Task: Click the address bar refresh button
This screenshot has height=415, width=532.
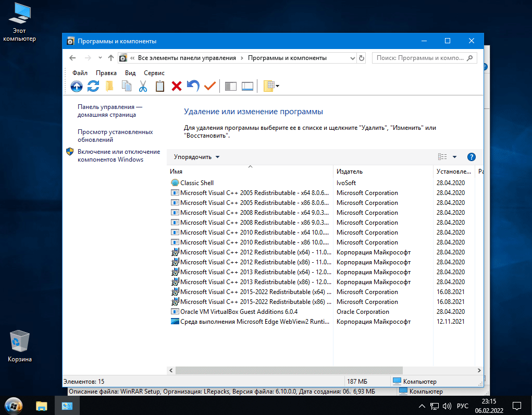Action: pyautogui.click(x=362, y=58)
